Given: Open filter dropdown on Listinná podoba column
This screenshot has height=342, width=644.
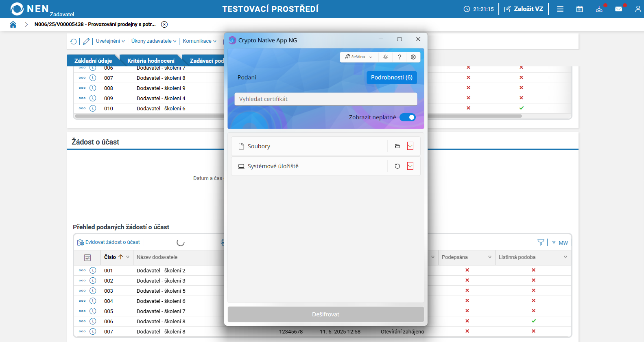Looking at the screenshot, I should tap(565, 257).
